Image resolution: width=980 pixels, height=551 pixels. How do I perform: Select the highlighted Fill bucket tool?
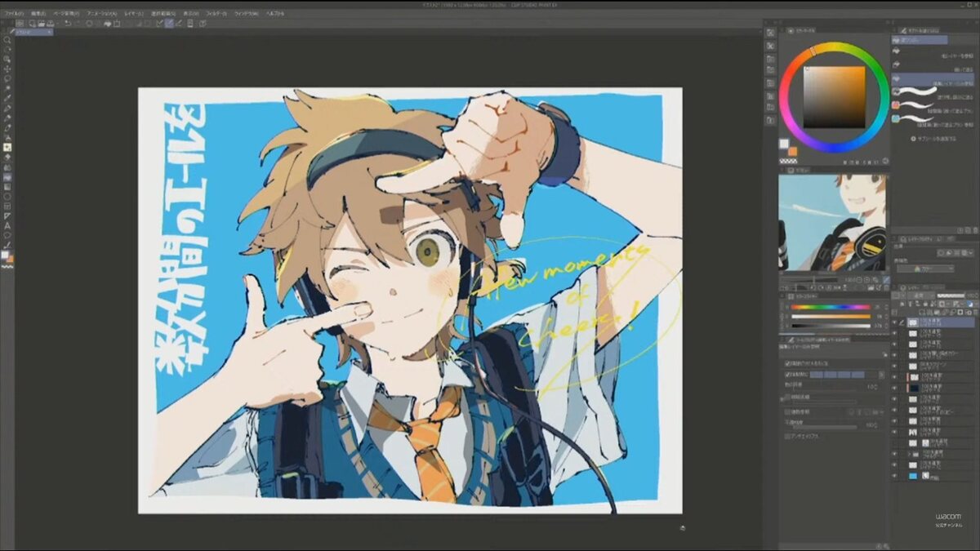7,176
